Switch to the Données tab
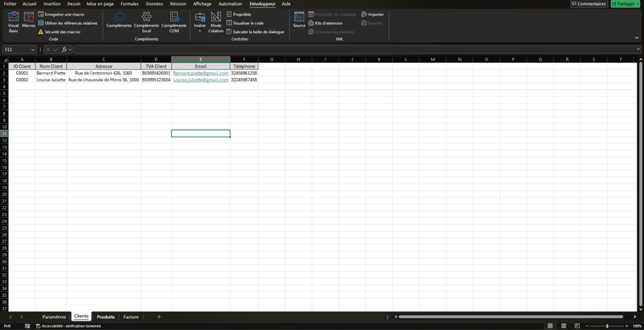This screenshot has height=330, width=644. (154, 3)
